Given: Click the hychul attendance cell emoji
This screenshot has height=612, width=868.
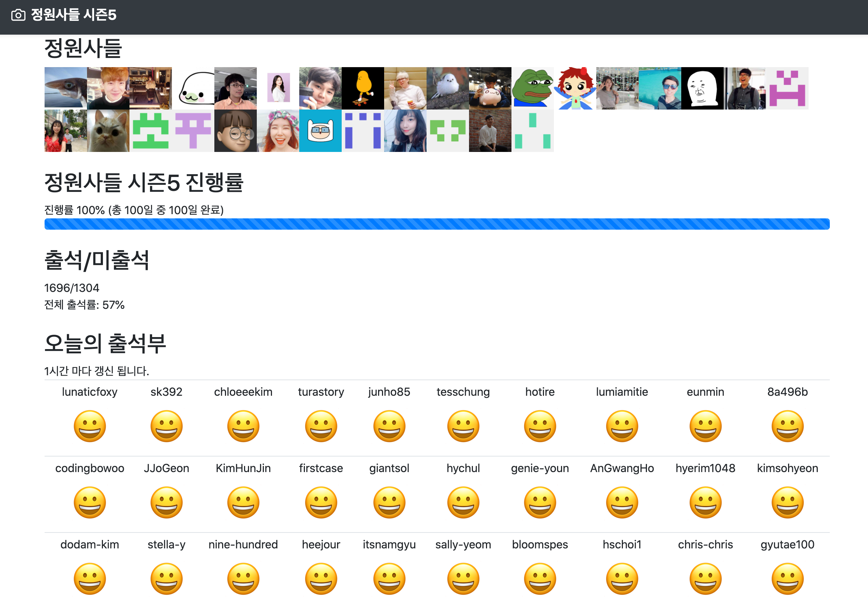Looking at the screenshot, I should [x=463, y=502].
